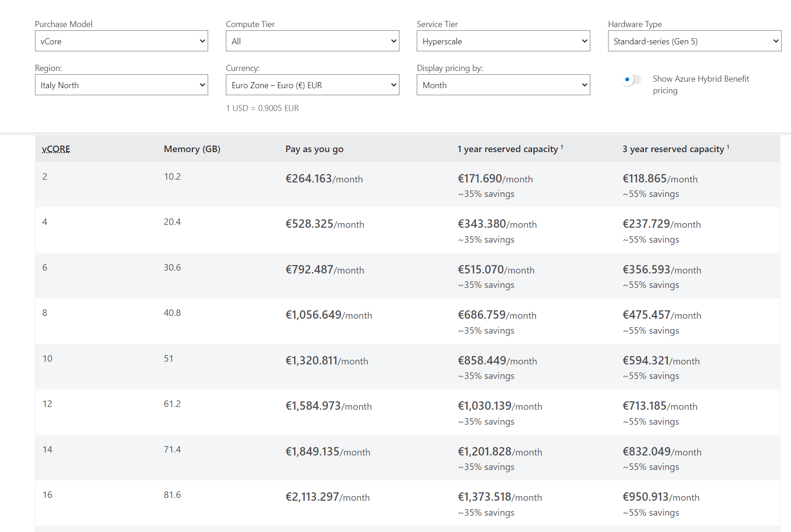Select the €1,584.973/month price
Screen dimensions: 791x532
[329, 406]
